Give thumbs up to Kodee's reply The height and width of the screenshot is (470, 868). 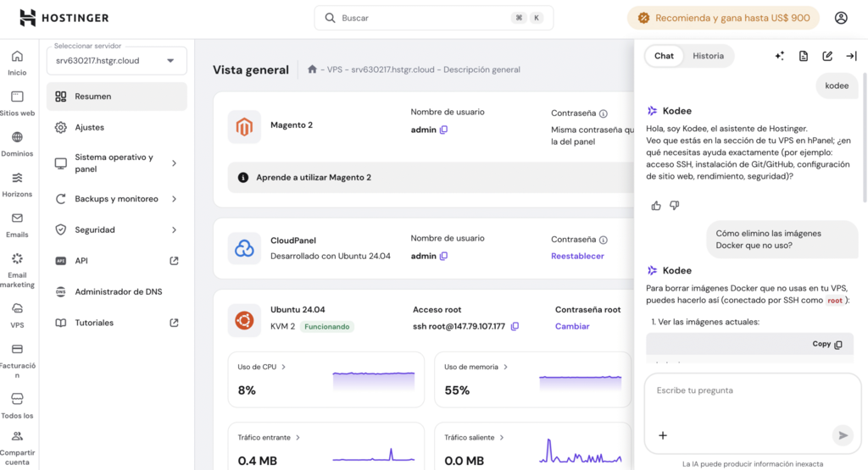coord(656,206)
